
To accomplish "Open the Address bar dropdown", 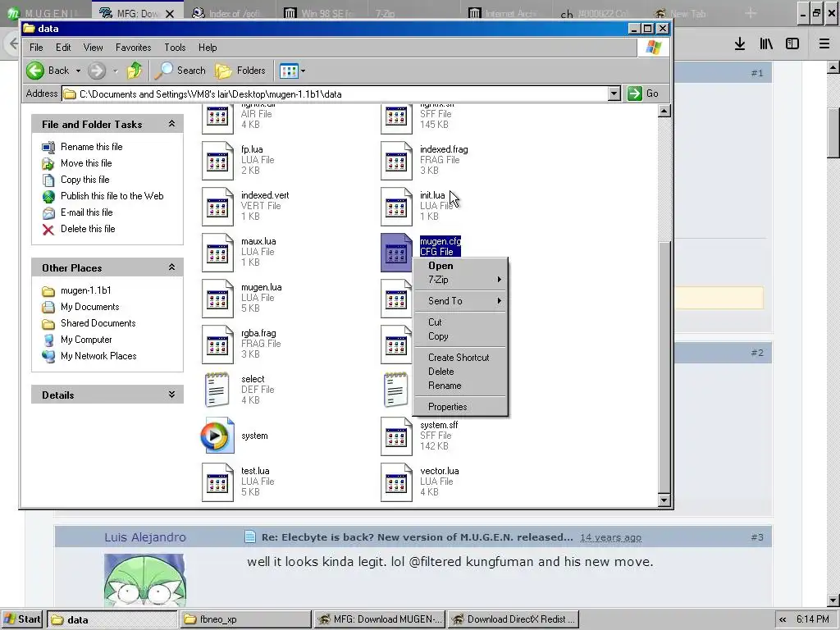I will pos(614,94).
